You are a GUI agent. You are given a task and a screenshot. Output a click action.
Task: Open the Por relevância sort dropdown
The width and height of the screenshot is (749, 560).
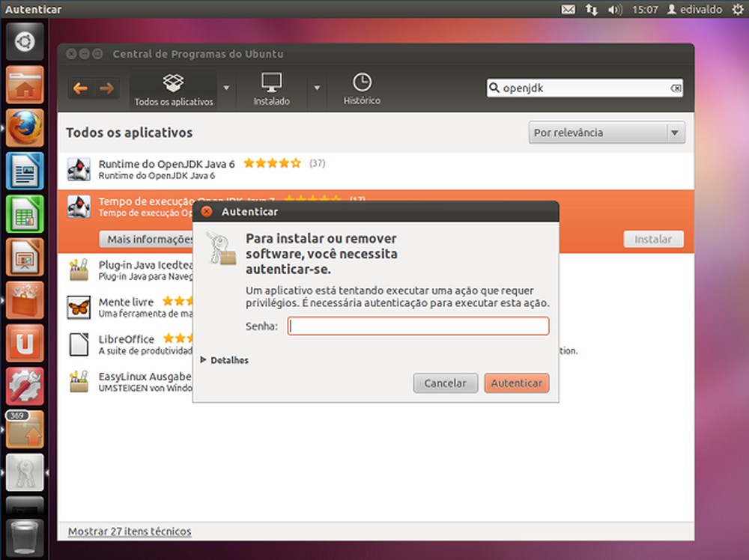pos(606,132)
